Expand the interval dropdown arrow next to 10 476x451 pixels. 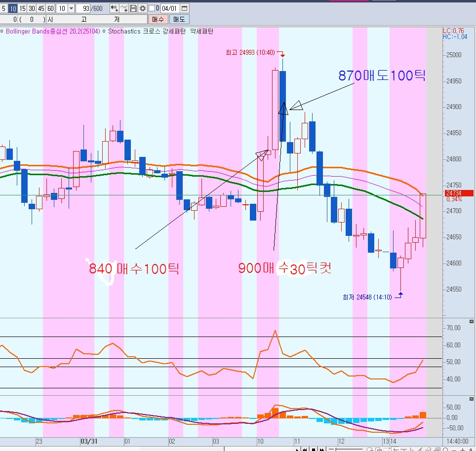[71, 8]
